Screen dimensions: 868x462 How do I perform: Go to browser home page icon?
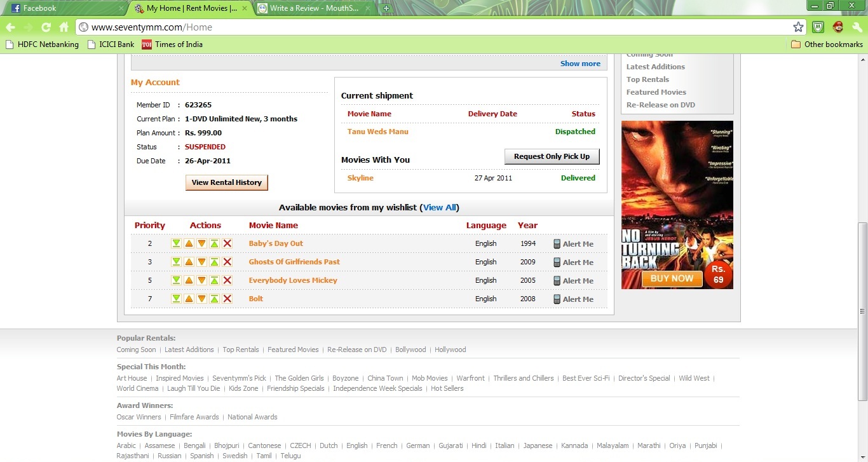pyautogui.click(x=64, y=27)
